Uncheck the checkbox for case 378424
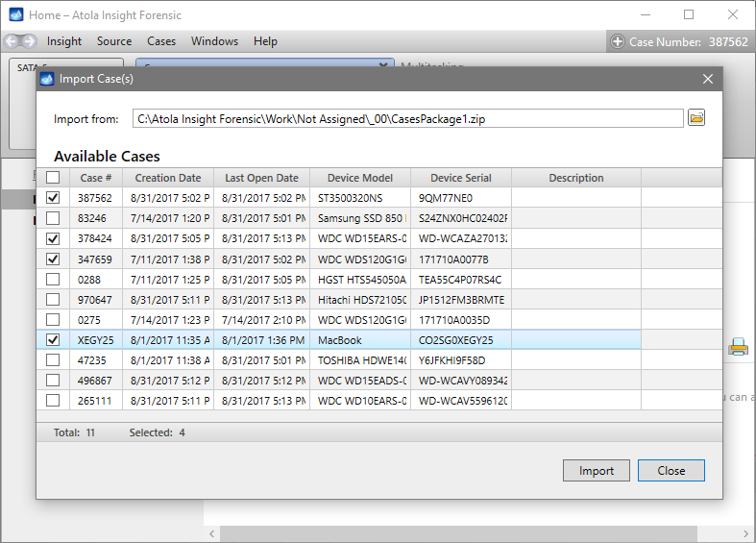The width and height of the screenshot is (756, 543). pyautogui.click(x=53, y=238)
